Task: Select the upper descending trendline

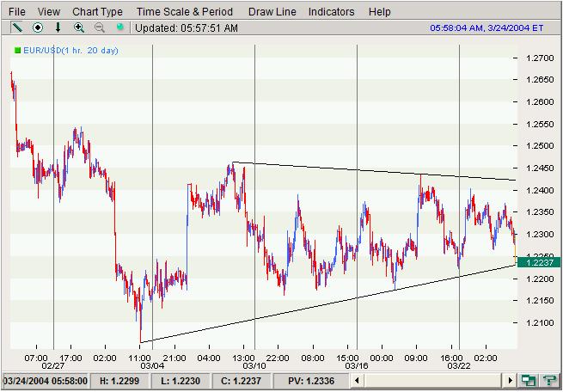Action: (374, 171)
